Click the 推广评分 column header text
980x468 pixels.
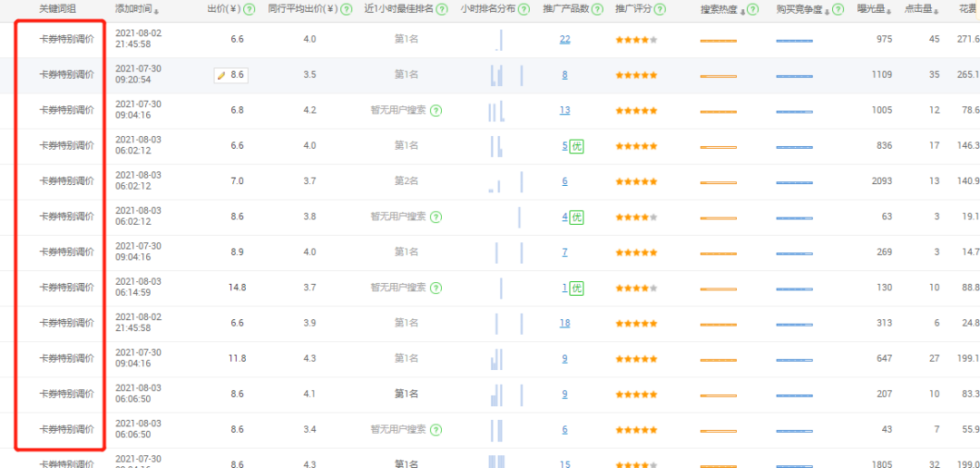(633, 9)
